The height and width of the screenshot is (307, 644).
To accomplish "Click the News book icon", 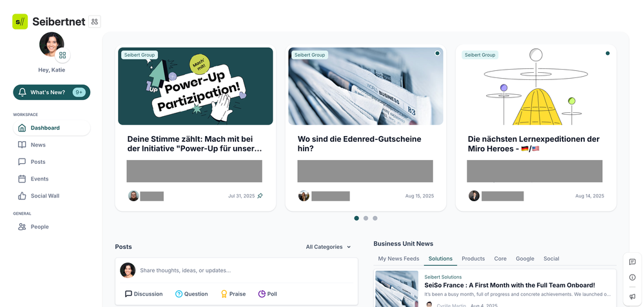I will 22,144.
